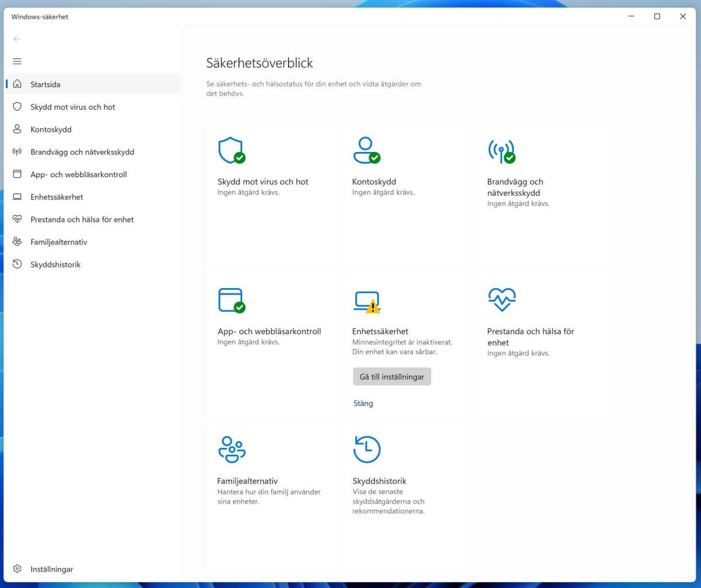Image resolution: width=701 pixels, height=588 pixels.
Task: Click the virus and threat protection shield icon
Action: pos(231,151)
